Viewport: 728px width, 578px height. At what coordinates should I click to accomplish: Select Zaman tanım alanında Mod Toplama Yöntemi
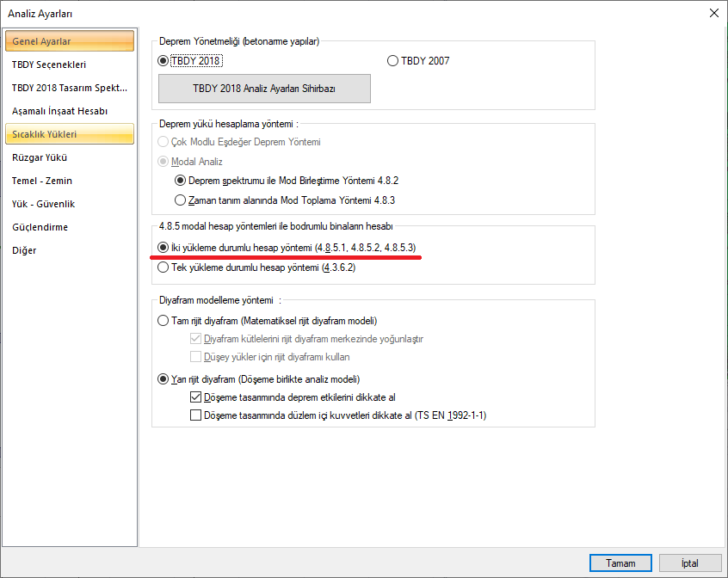180,200
